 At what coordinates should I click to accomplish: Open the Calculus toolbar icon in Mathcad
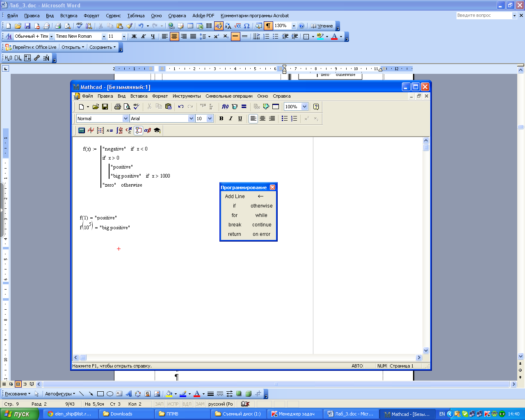[119, 130]
